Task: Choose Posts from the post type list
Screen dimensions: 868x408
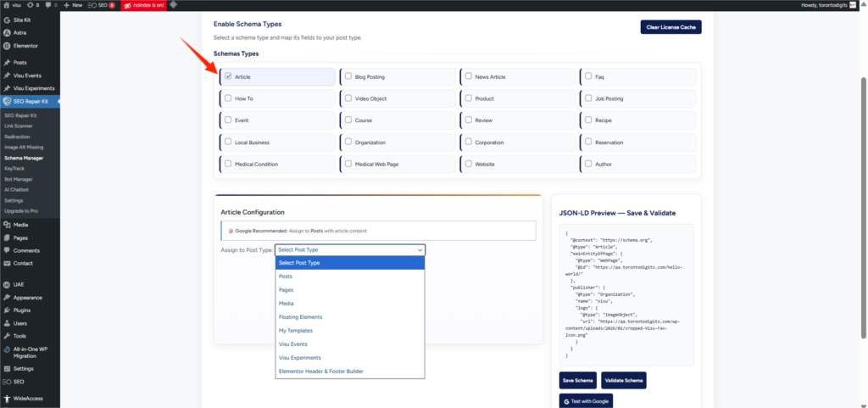Action: click(x=286, y=277)
